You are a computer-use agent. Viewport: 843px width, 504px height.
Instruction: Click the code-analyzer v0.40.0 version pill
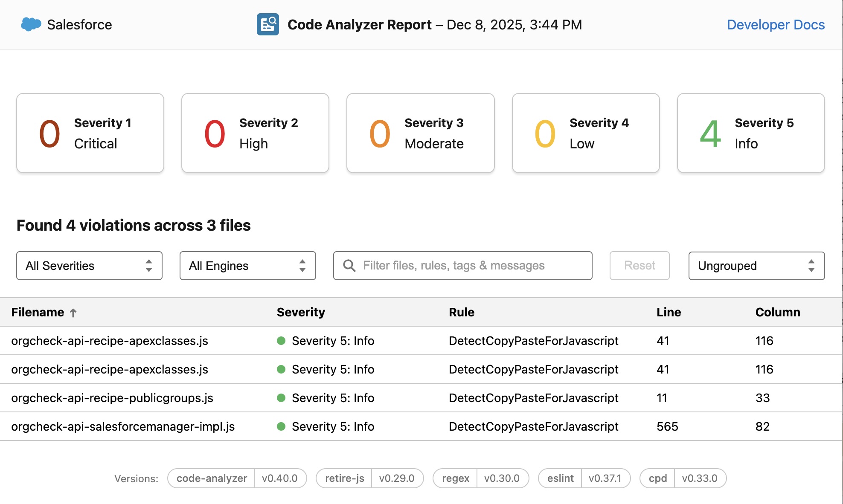[236, 478]
